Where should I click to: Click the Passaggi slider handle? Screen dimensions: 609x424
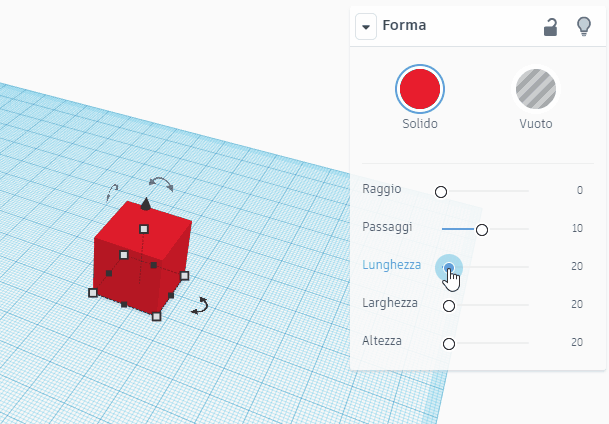[482, 229]
